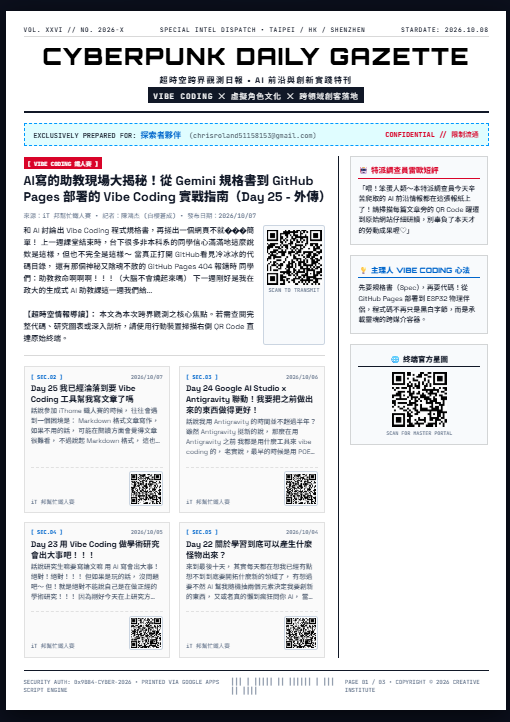Click the date 2026/10/07 in SEC.02 card
The height and width of the screenshot is (722, 510).
click(146, 377)
